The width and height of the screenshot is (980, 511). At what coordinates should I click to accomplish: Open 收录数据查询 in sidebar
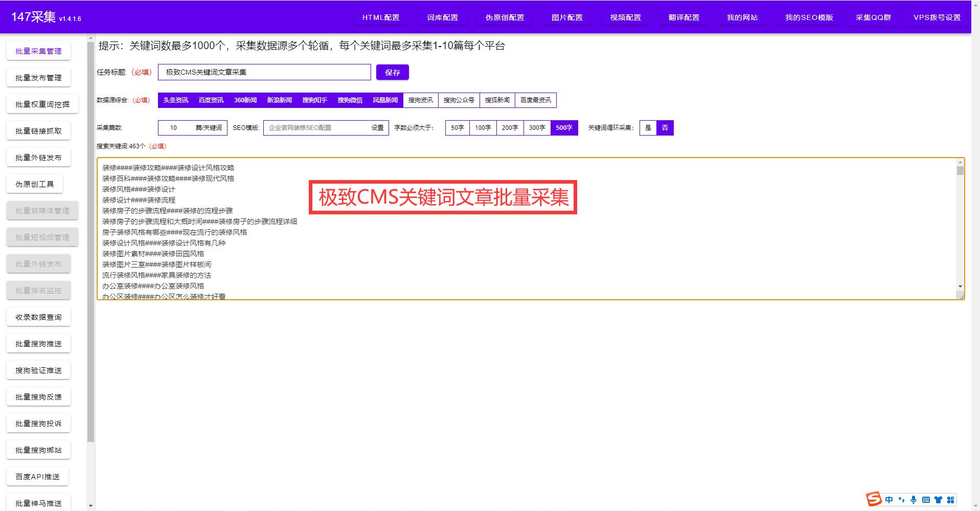38,317
